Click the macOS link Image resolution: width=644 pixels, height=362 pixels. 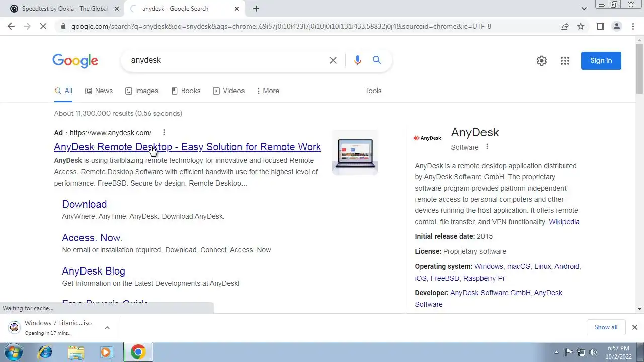point(519,266)
